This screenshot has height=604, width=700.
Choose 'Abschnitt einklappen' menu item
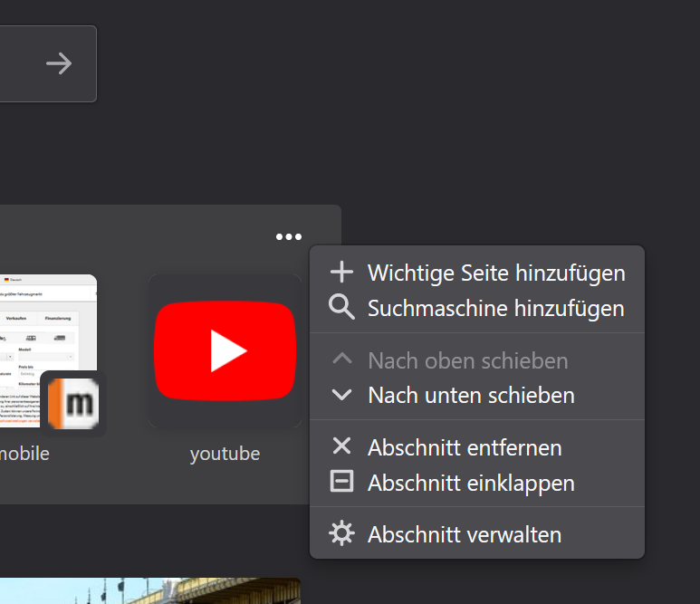pyautogui.click(x=477, y=483)
